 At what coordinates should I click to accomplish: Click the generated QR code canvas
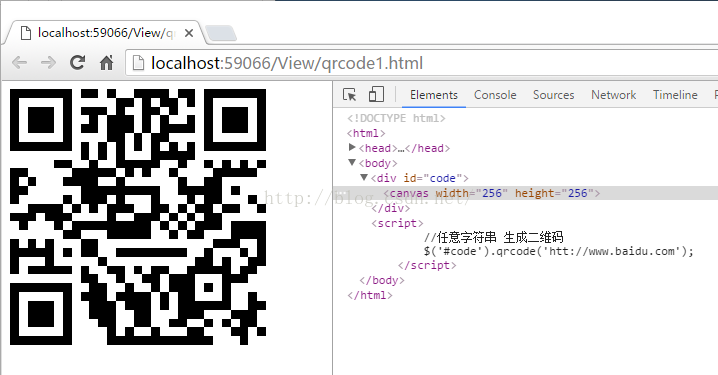138,217
